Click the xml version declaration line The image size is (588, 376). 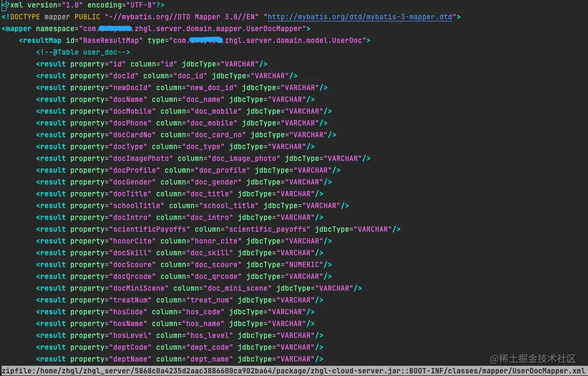pyautogui.click(x=83, y=5)
